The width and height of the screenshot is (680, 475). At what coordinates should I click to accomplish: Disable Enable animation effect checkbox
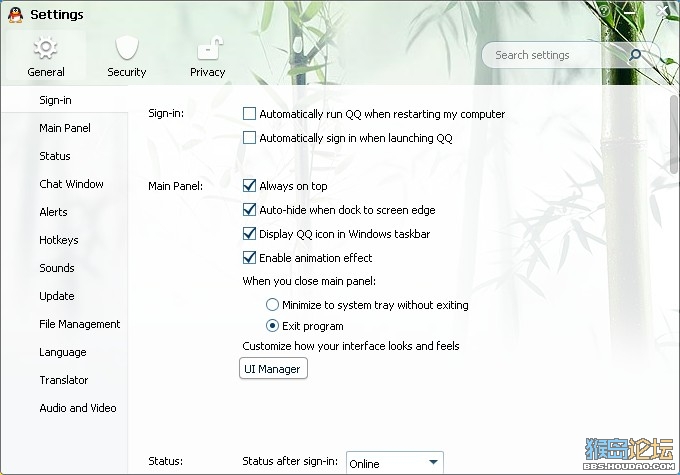click(x=249, y=258)
